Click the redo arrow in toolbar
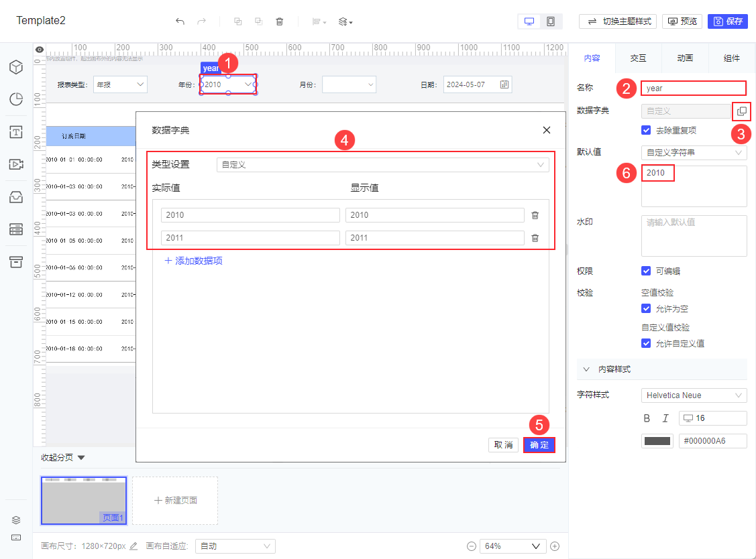The width and height of the screenshot is (756, 559). [201, 21]
